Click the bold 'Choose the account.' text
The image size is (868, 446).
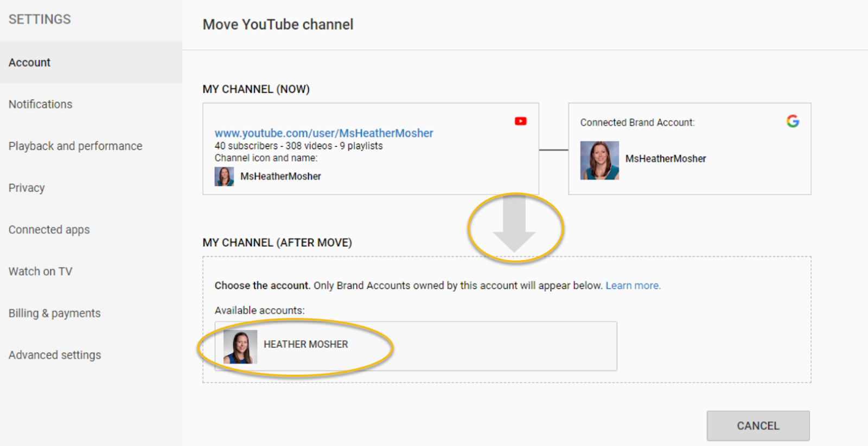(263, 286)
